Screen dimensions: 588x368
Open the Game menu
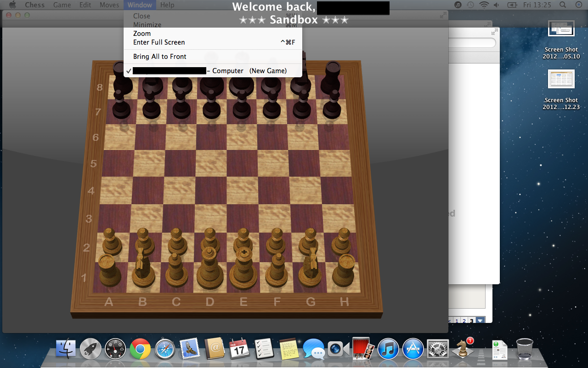(62, 5)
